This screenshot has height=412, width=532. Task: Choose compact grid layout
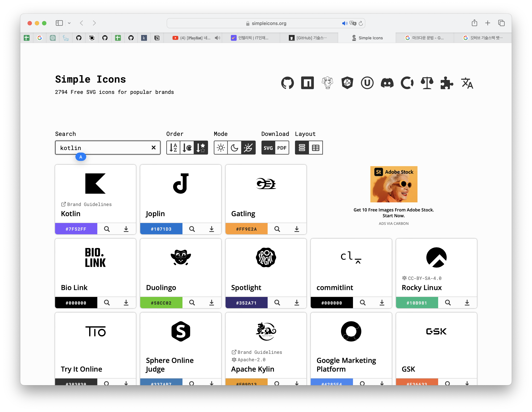click(x=316, y=147)
